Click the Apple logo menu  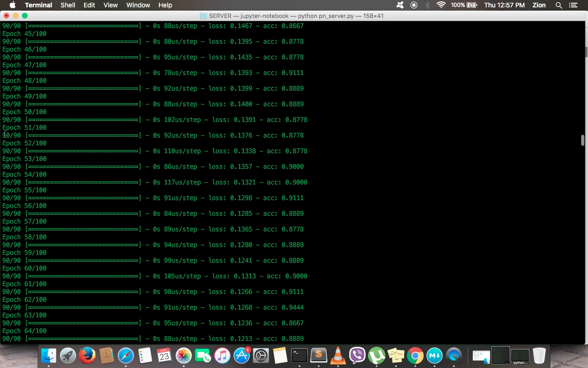tap(12, 5)
